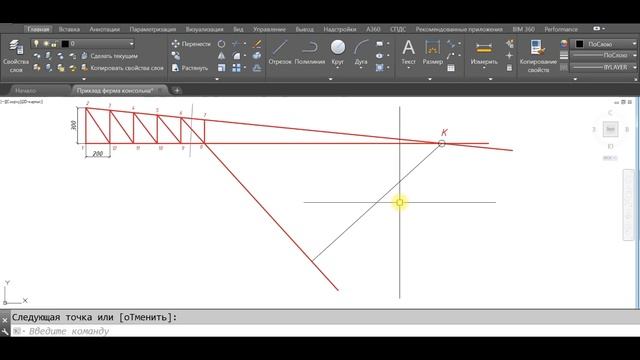Open the Performance ribbon tab

(x=561, y=29)
